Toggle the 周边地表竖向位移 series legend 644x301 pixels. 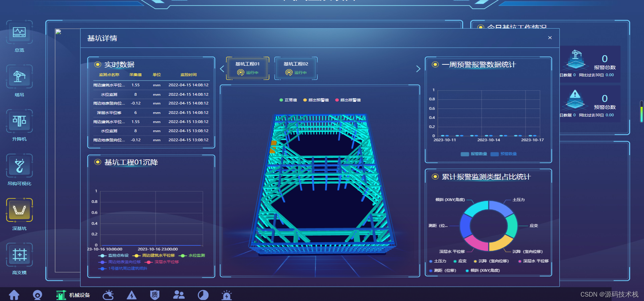click(119, 262)
